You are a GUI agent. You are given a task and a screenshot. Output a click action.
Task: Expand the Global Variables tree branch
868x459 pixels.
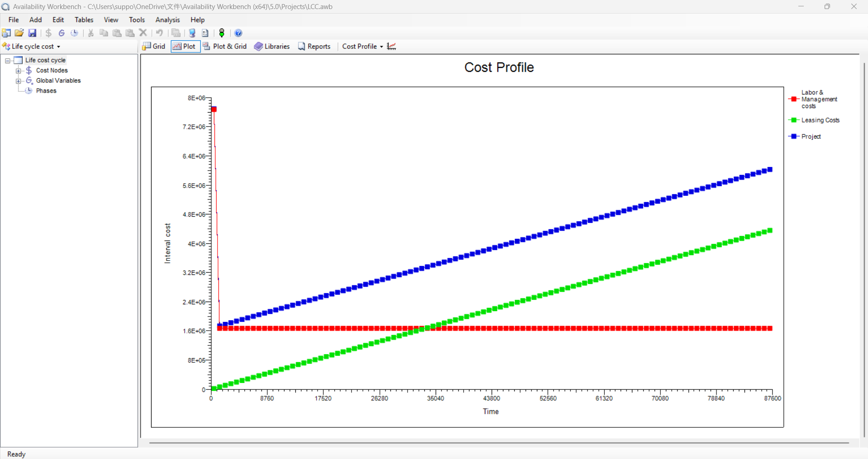tap(18, 81)
